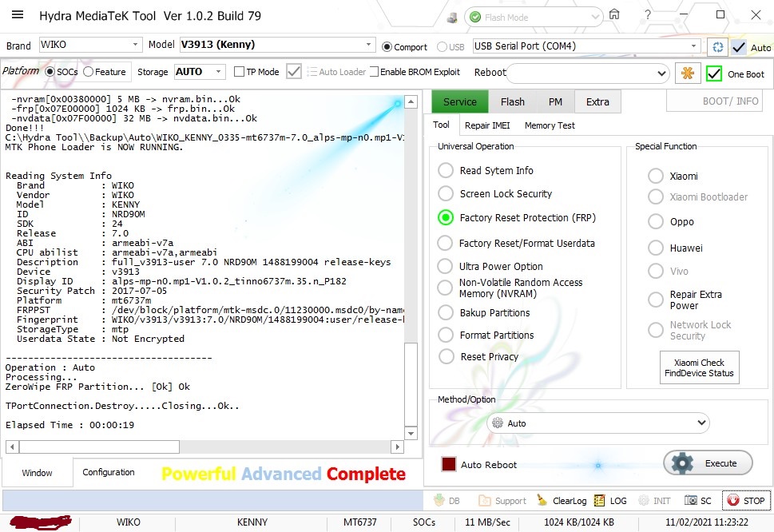Select Reset Privacy option
The image size is (774, 532).
447,356
